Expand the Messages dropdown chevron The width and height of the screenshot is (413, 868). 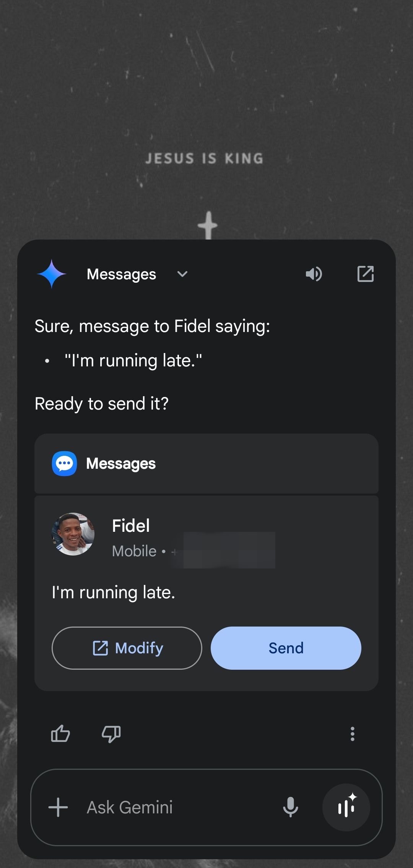(182, 274)
